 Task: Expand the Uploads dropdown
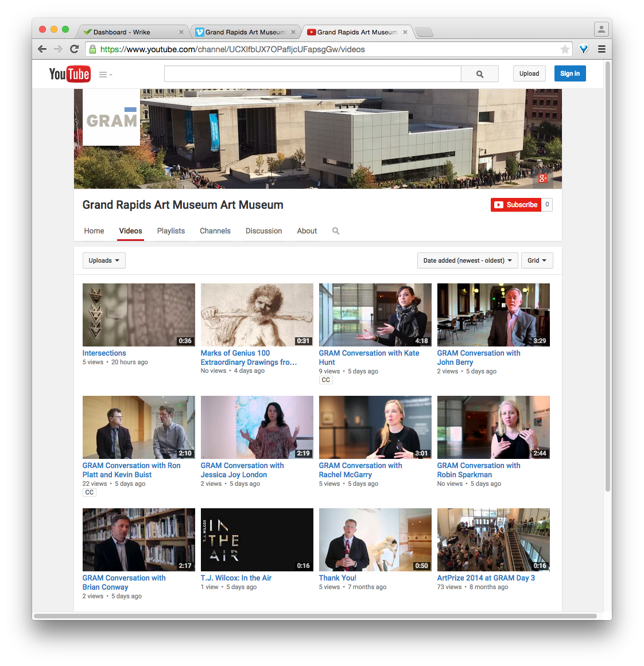104,260
